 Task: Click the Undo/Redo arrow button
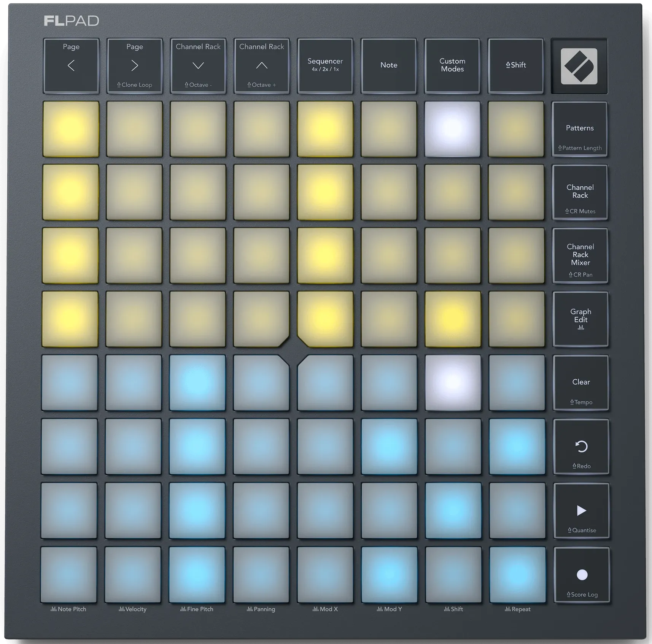pyautogui.click(x=581, y=447)
